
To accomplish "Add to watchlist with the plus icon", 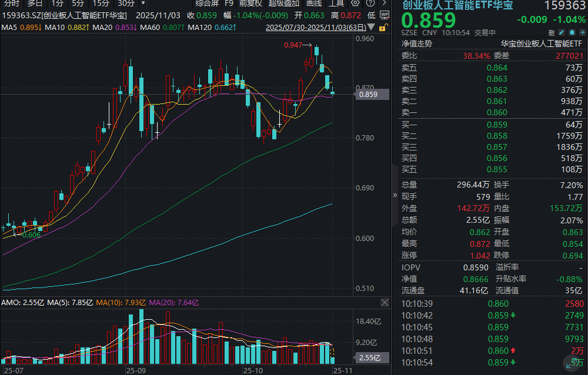I will point(582,33).
